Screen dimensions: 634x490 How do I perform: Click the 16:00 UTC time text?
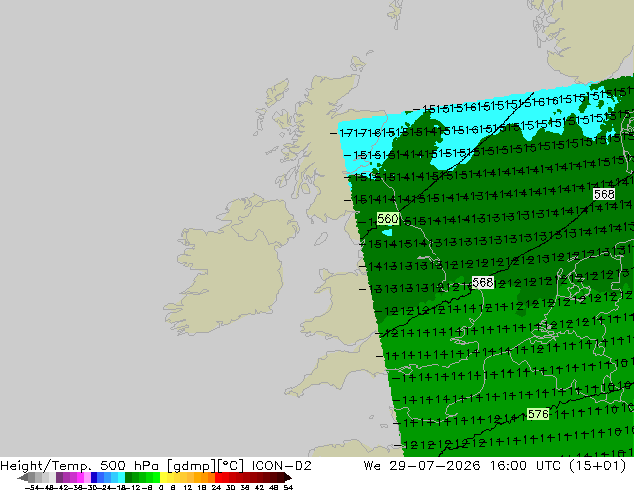525,466
